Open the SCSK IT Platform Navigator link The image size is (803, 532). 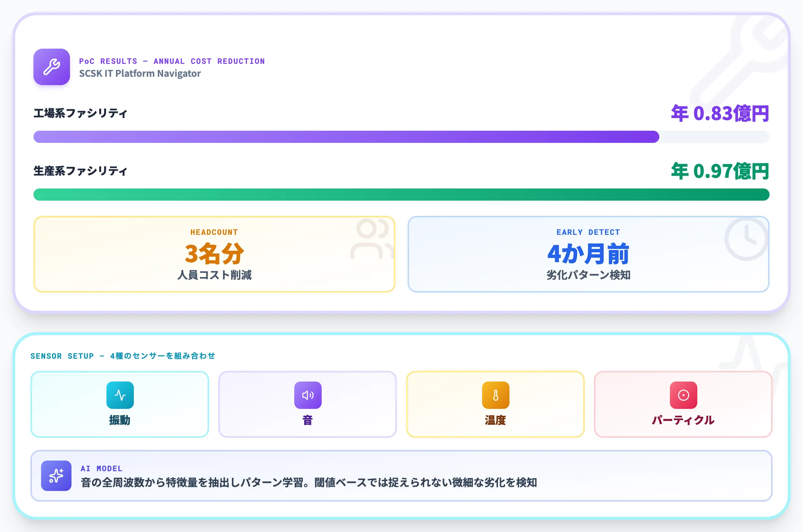pos(140,73)
